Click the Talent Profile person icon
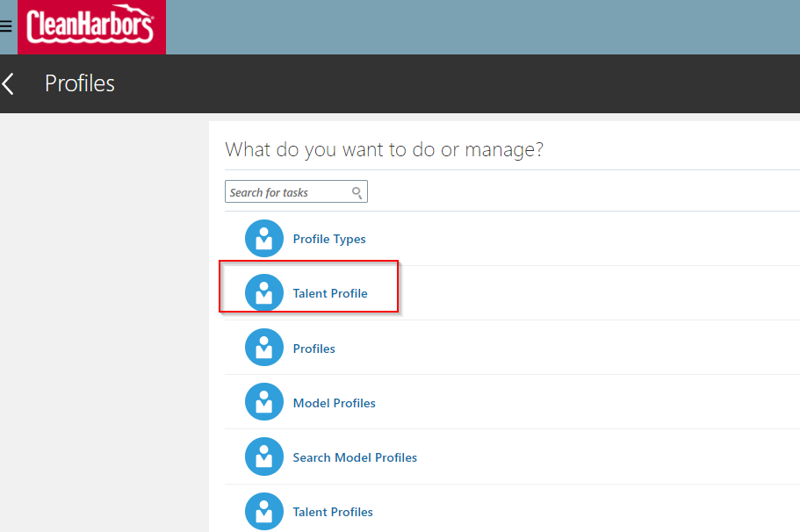This screenshot has height=532, width=800. pyautogui.click(x=264, y=292)
